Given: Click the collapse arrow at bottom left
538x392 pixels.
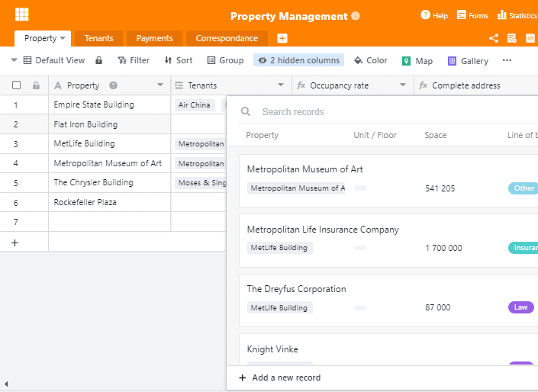Looking at the screenshot, I should 6,384.
